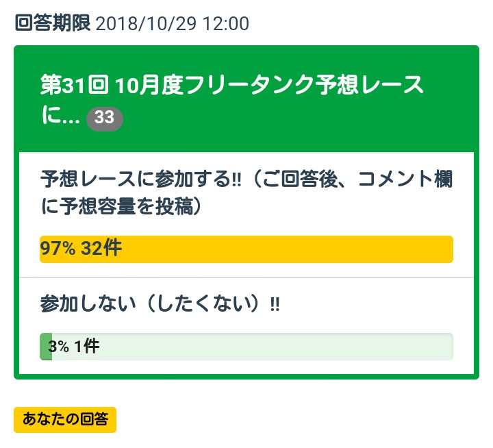Viewport: 493px width, 448px height.
Task: Click the dark green filled portion of the 3% bar
Action: click(45, 347)
